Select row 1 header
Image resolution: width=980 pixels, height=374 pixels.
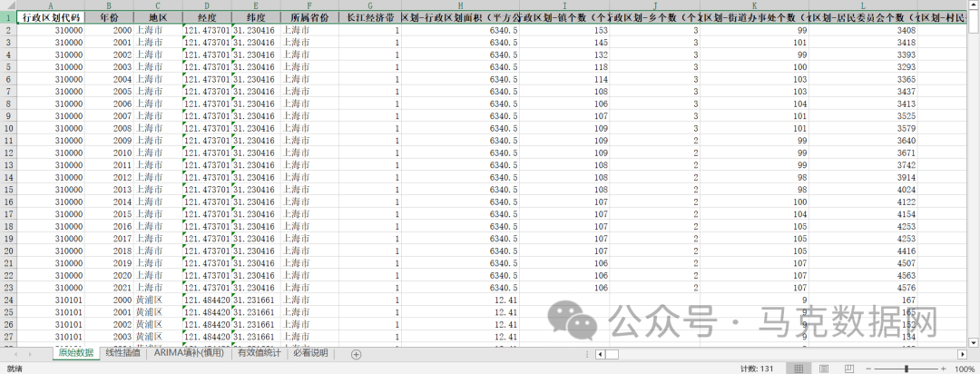pos(8,17)
